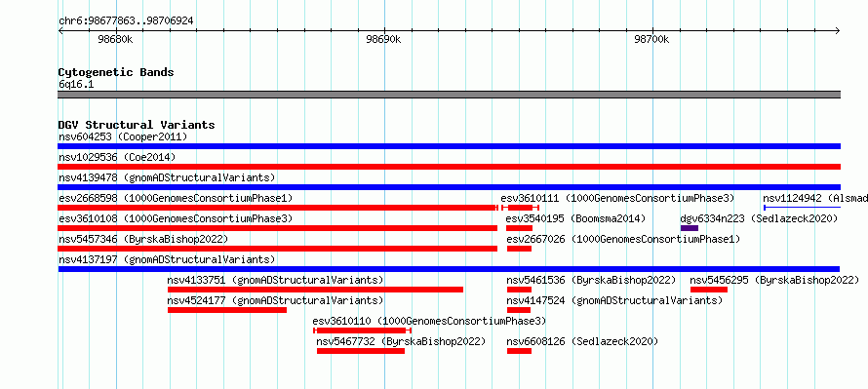Click the red nsv5457346 variant bar
This screenshot has width=868, height=389.
tap(277, 249)
